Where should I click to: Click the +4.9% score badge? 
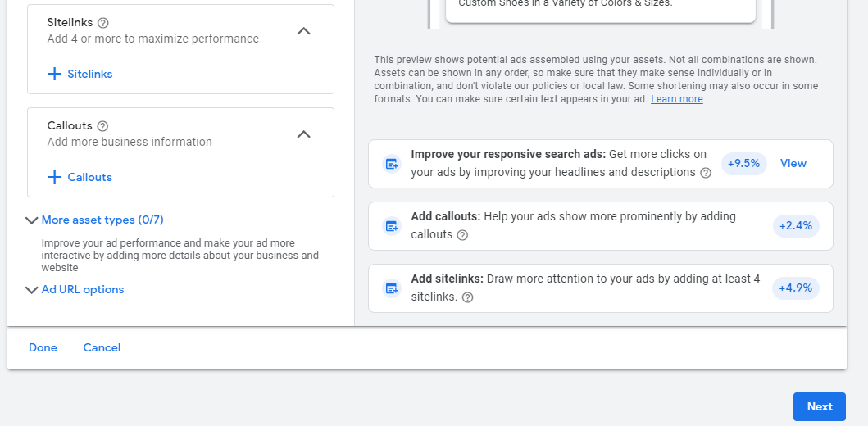796,288
